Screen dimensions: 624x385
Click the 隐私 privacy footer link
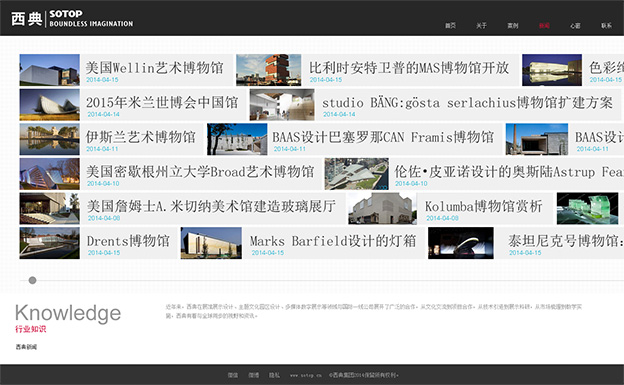pyautogui.click(x=274, y=375)
